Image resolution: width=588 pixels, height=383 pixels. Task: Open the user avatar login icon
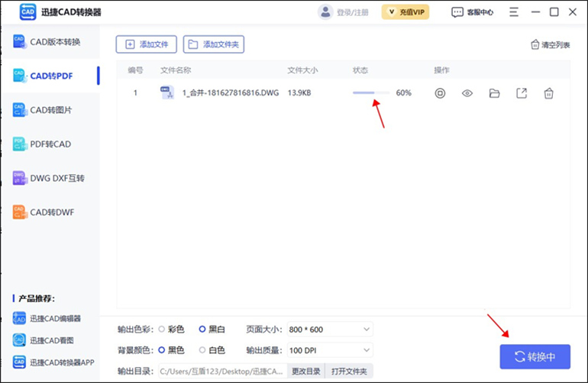[x=325, y=12]
